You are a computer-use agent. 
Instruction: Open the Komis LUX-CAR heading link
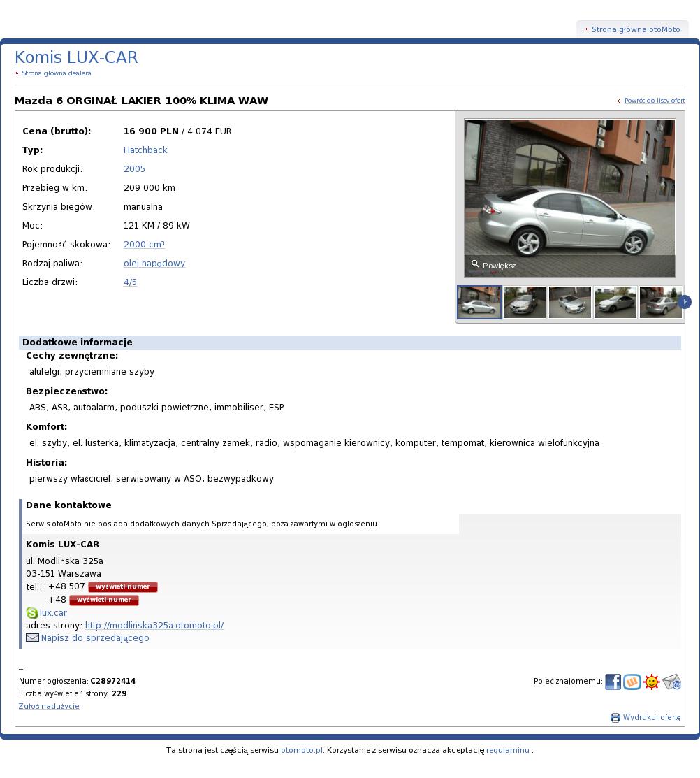76,57
